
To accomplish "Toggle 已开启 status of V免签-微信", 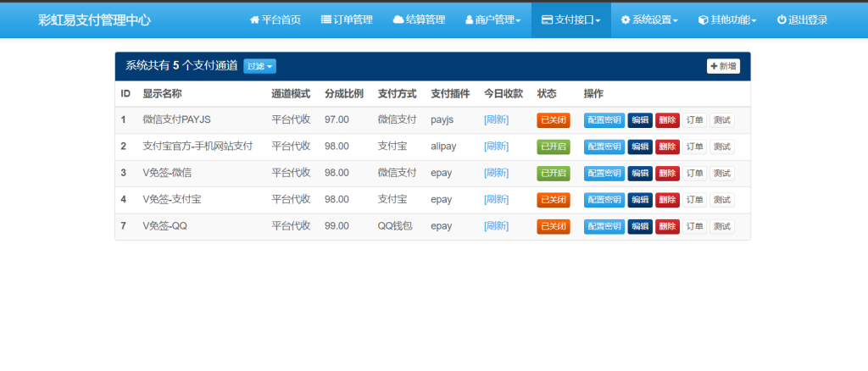I will [554, 174].
